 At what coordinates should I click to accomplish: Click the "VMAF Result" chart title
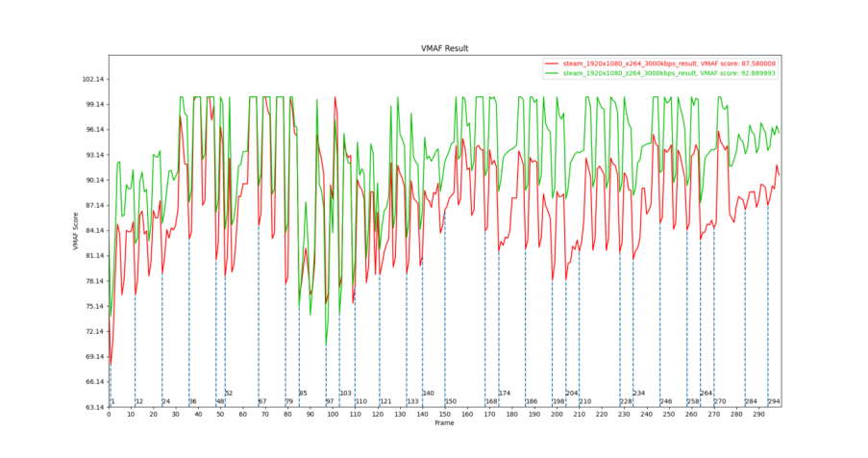444,48
